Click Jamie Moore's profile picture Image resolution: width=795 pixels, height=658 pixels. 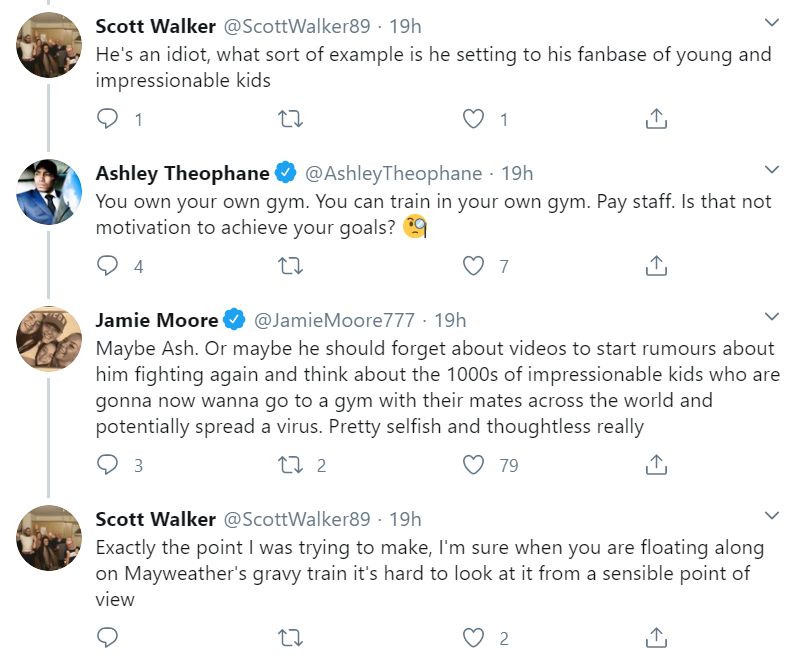(49, 338)
